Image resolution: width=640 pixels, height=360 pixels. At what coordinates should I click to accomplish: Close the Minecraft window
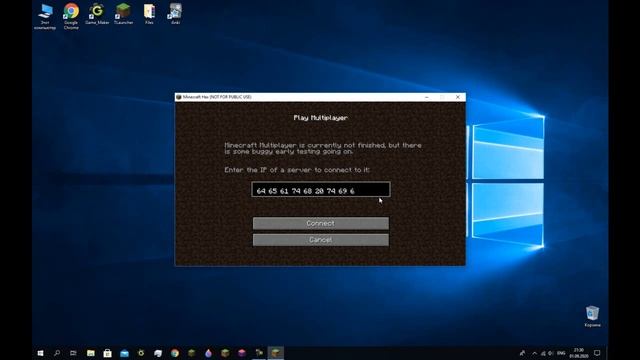point(458,97)
